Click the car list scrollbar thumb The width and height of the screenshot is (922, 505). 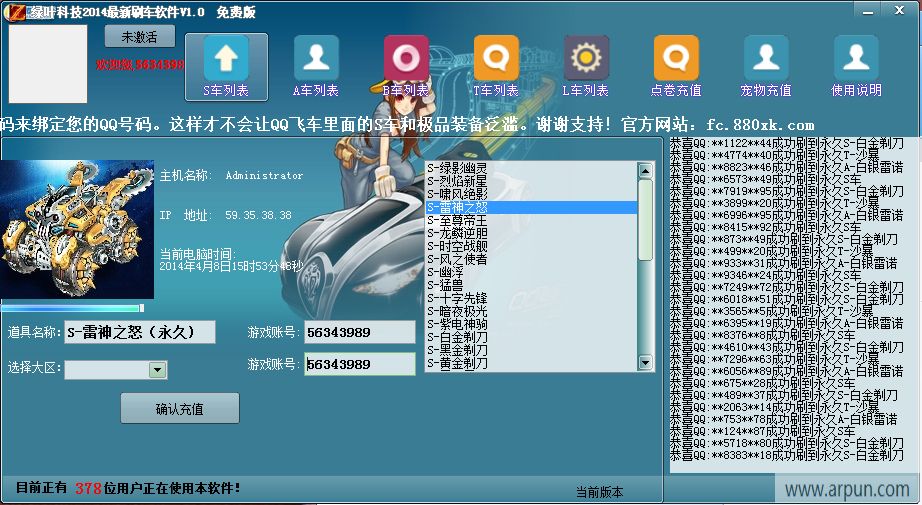645,220
